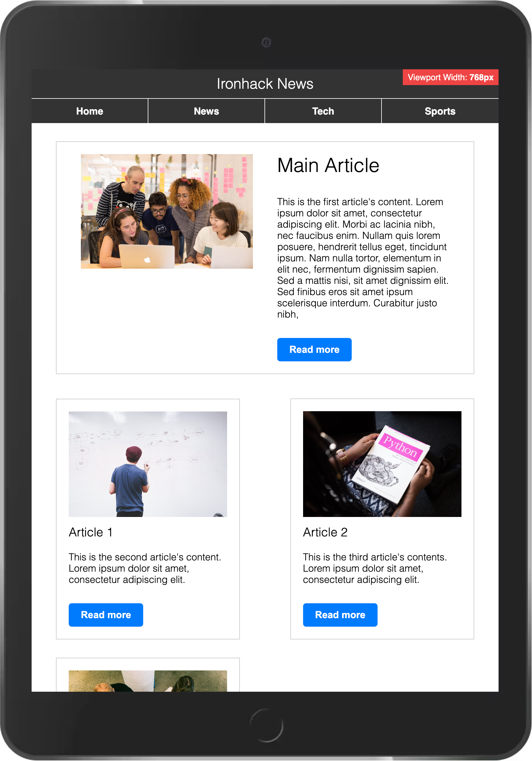Click the first article's content paragraph
Viewport: 532px width, 761px height.
click(363, 258)
